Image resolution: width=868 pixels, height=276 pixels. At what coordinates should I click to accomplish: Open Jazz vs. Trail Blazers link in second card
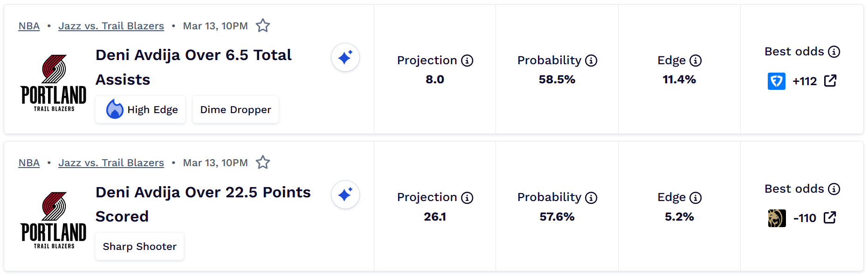coord(111,163)
